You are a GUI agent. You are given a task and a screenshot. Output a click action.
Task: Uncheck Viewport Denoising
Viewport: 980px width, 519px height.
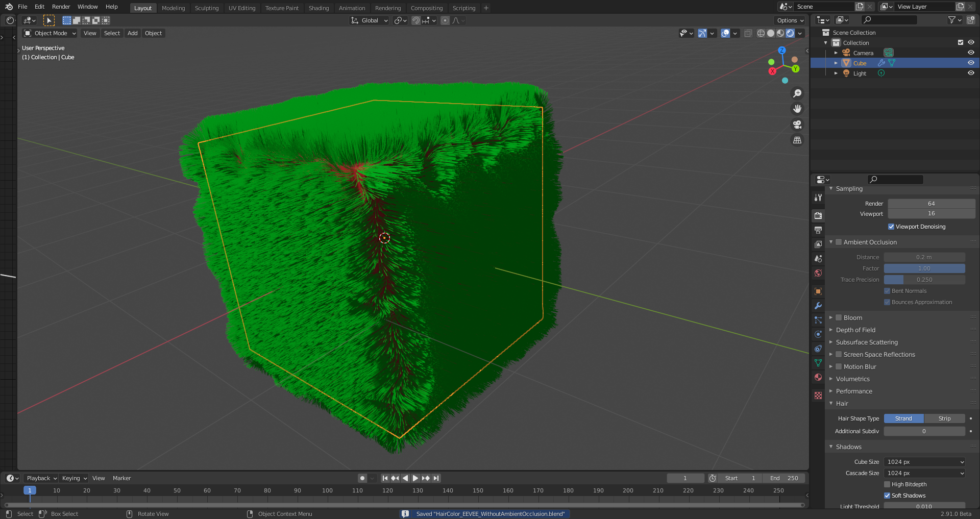(x=891, y=227)
